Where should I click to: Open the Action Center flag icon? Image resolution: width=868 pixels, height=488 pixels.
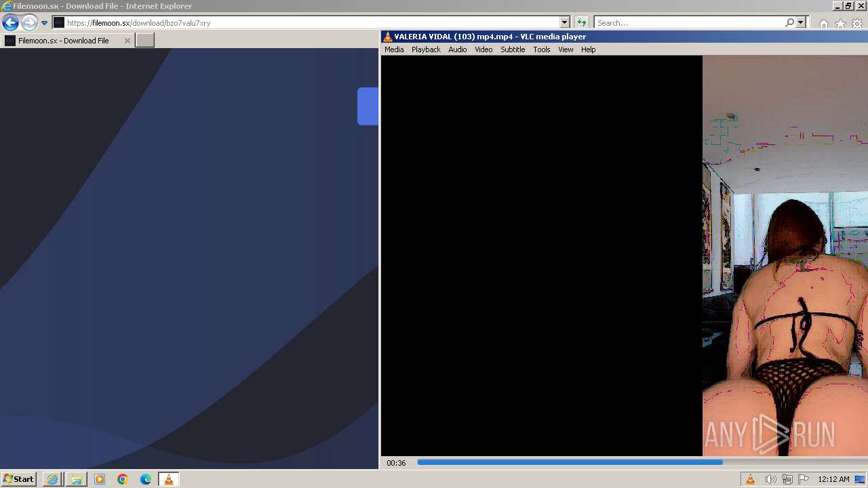(804, 479)
